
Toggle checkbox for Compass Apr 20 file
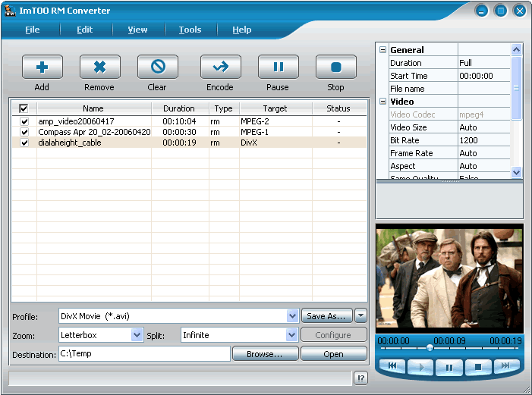tap(24, 132)
